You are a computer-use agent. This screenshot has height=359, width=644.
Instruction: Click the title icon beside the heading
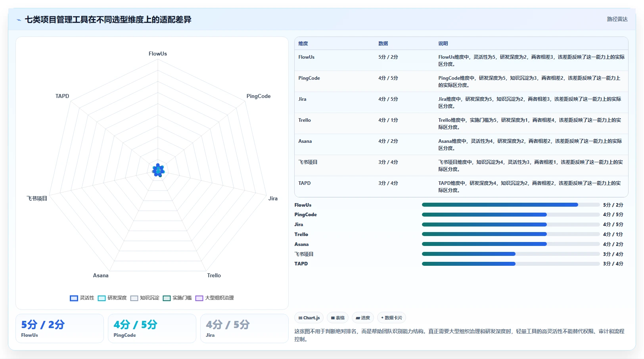[19, 20]
